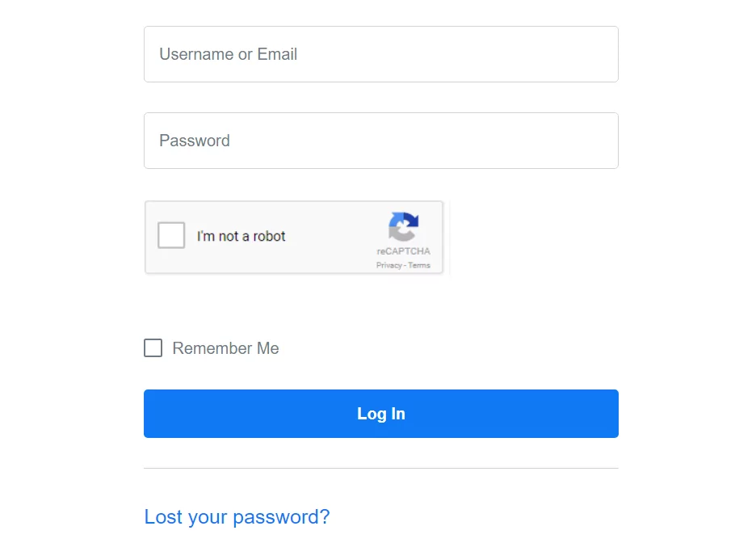Click the reCAPTCHA logo icon
This screenshot has width=756, height=543.
click(x=403, y=226)
